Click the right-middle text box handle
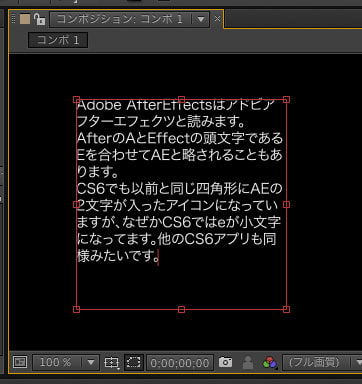Screen dimensions: 362x384 pyautogui.click(x=286, y=204)
